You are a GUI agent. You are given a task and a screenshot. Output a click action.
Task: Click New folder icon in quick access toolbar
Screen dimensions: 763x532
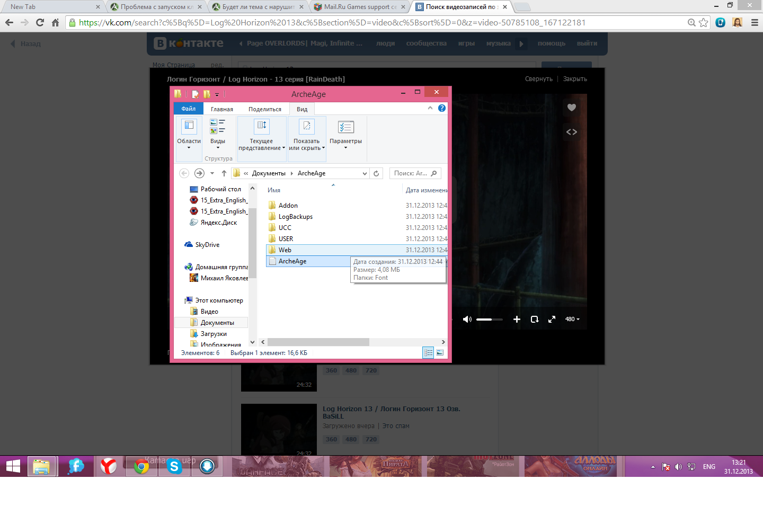tap(207, 94)
